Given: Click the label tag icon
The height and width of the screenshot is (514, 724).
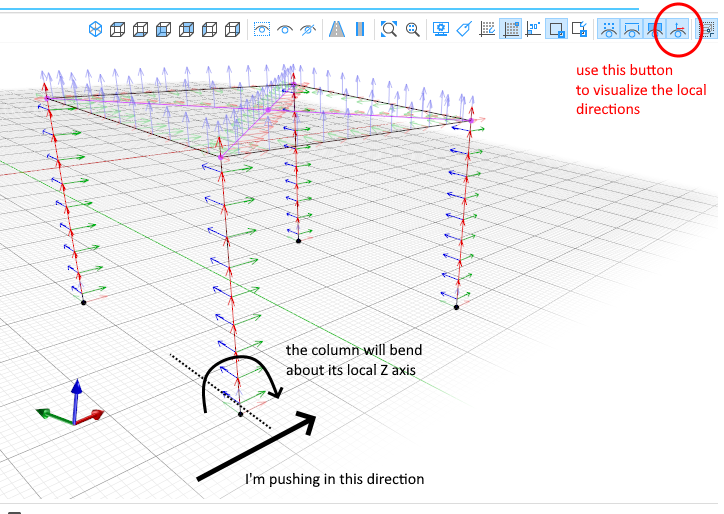Looking at the screenshot, I should pos(464,30).
